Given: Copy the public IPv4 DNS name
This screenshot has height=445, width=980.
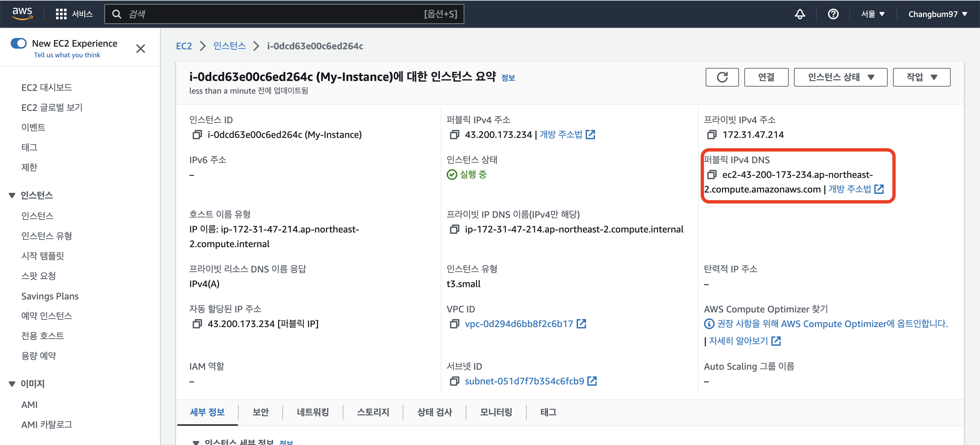Looking at the screenshot, I should point(711,175).
